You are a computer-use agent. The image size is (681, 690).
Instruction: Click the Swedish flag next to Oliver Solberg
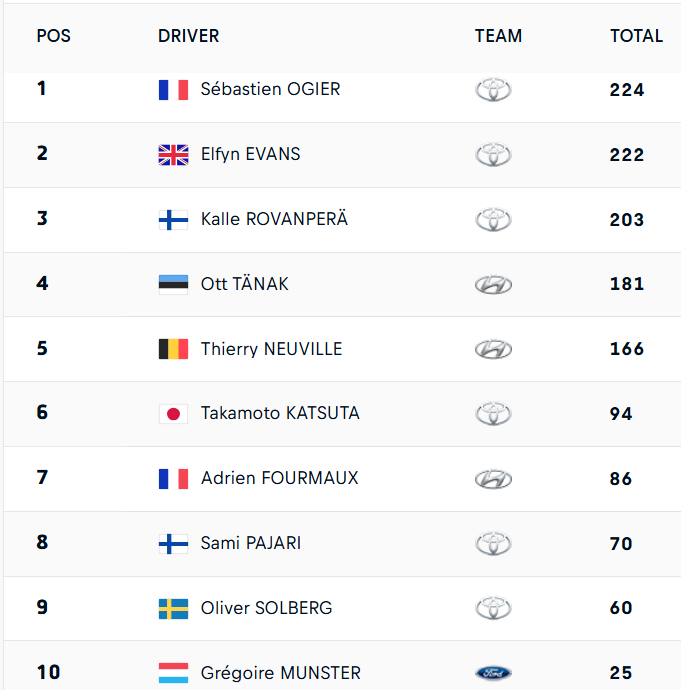click(173, 609)
